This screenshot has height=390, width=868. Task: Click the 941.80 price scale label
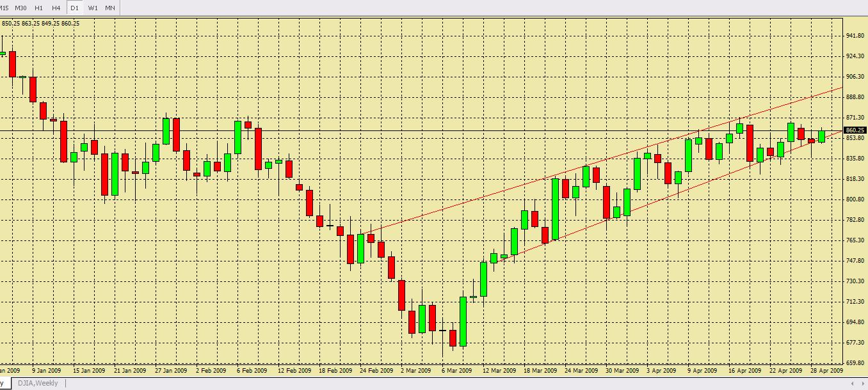[x=855, y=36]
